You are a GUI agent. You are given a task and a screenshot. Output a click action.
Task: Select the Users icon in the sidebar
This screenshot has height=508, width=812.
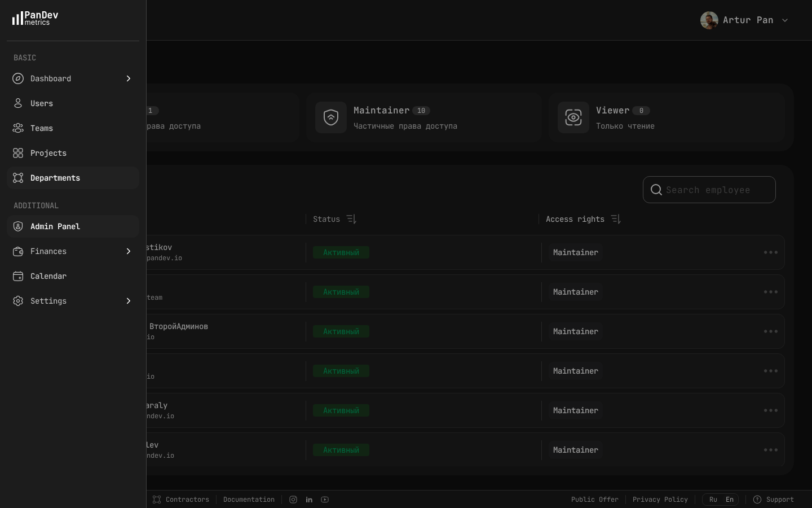(18, 103)
